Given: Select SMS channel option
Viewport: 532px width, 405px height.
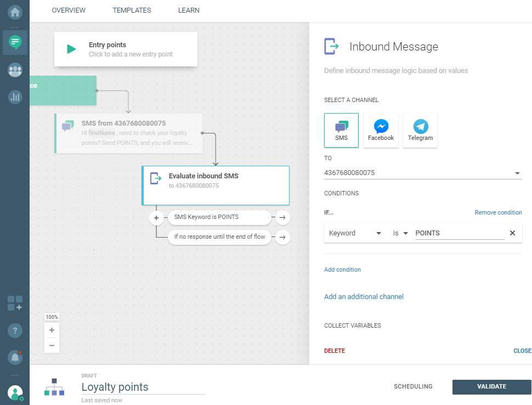Looking at the screenshot, I should point(341,131).
